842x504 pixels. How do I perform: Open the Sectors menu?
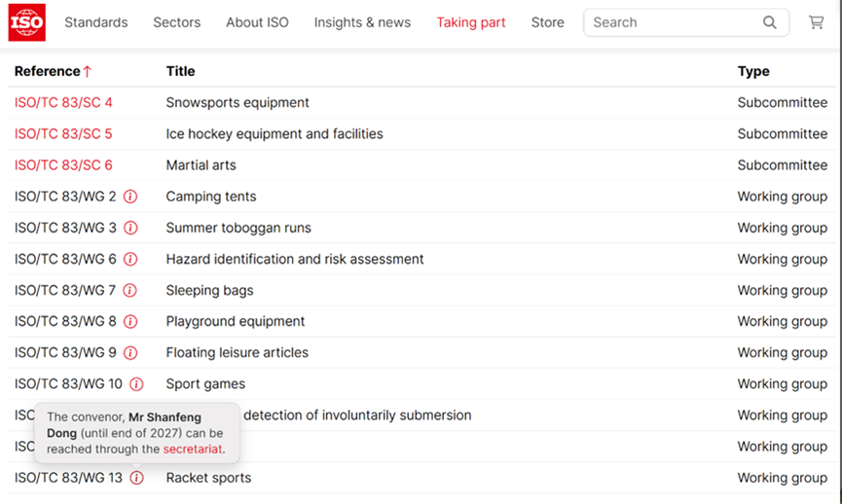pyautogui.click(x=176, y=22)
